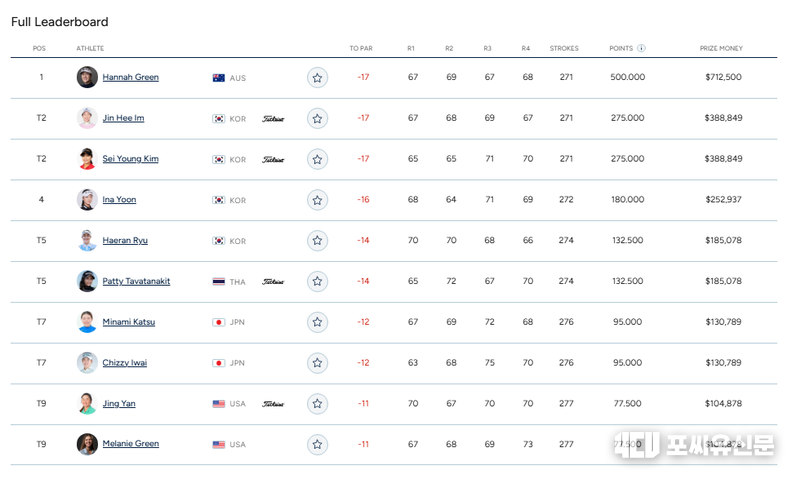This screenshot has width=792, height=479.
Task: Click the Prize Money column header
Action: [x=720, y=48]
